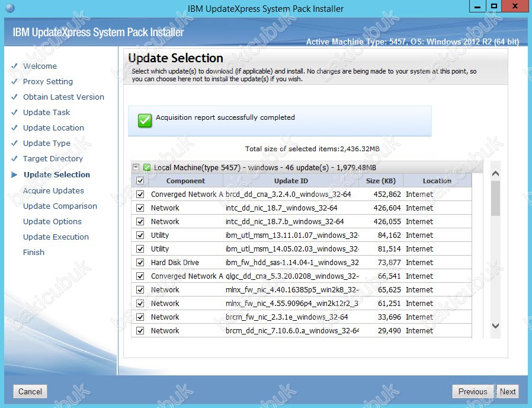The image size is (532, 408).
Task: Uncheck the intc_dd_nic_18.7.b update checkbox
Action: pos(140,222)
